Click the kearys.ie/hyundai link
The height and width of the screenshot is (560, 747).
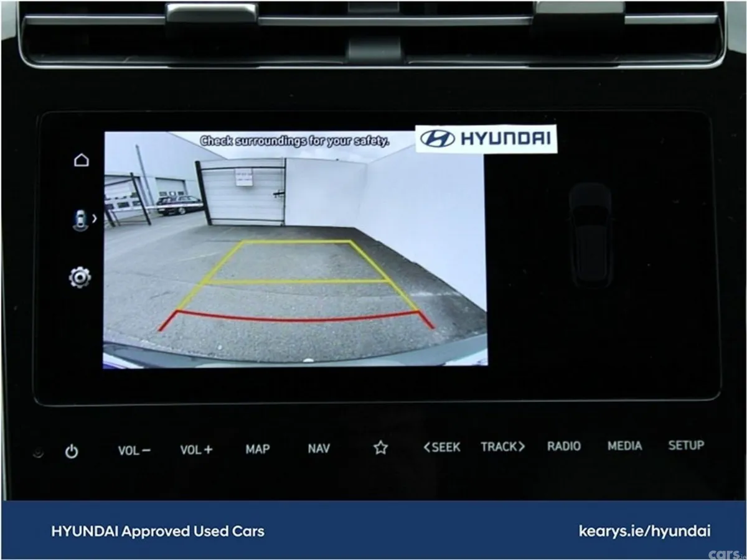[x=644, y=531]
